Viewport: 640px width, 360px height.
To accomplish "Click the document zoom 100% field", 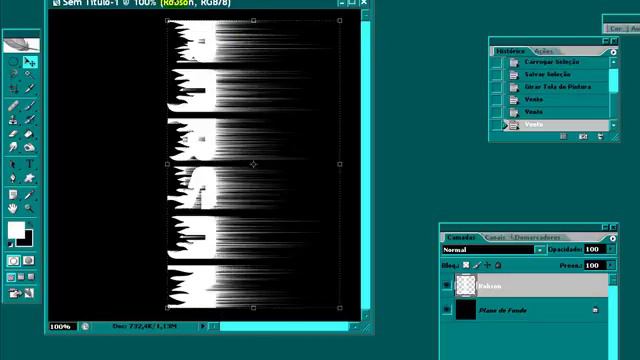I will (62, 327).
